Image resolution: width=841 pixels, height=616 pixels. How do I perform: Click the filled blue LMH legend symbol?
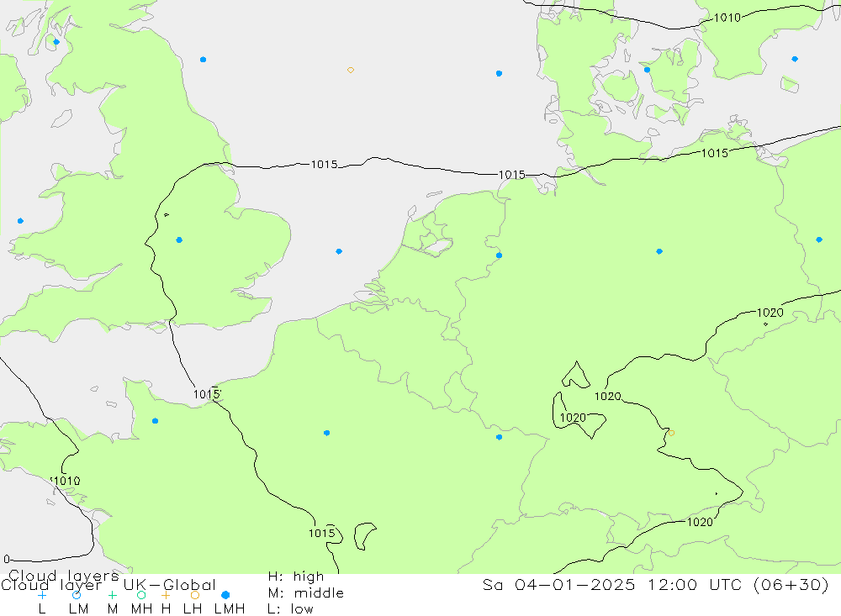click(x=225, y=595)
